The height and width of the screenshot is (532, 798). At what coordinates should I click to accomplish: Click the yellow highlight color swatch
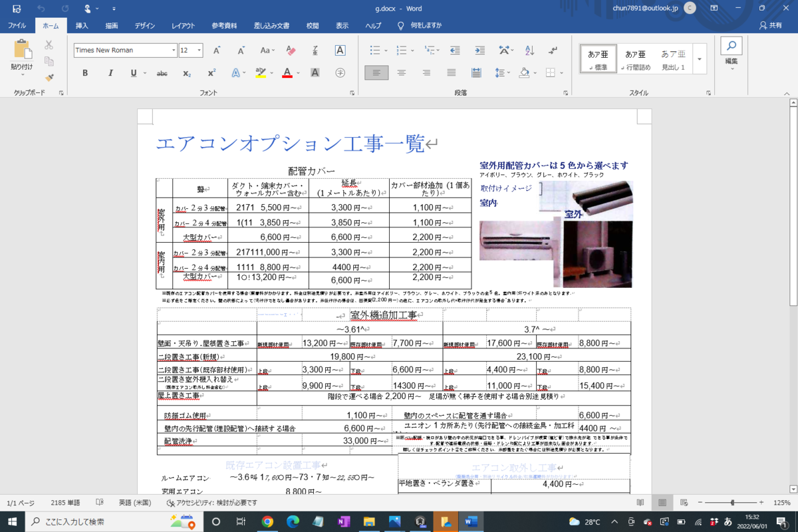tap(261, 73)
